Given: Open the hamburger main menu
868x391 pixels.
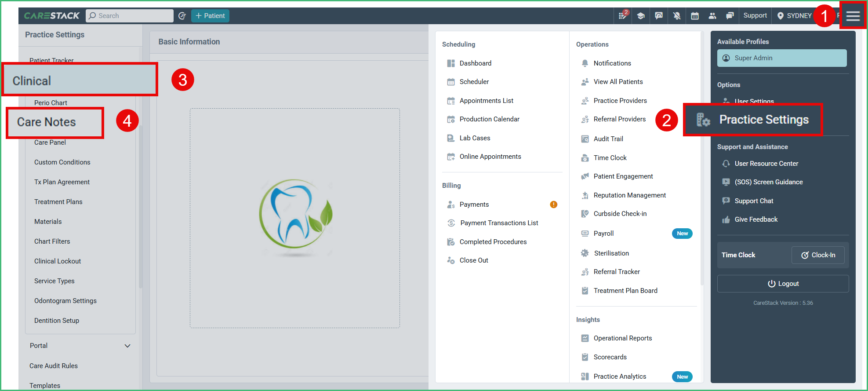Looking at the screenshot, I should [x=853, y=16].
